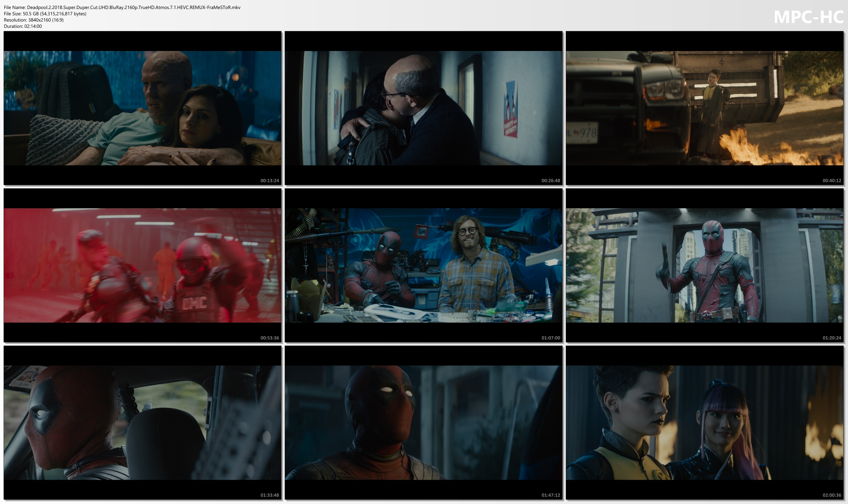Image resolution: width=848 pixels, height=504 pixels.
Task: Select the thumbnail at 02:00:36
Action: [704, 422]
